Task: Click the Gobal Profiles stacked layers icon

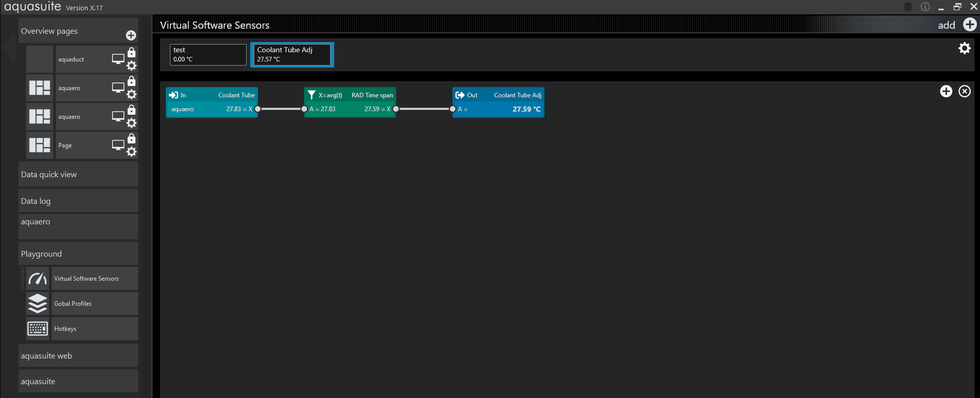Action: [38, 304]
